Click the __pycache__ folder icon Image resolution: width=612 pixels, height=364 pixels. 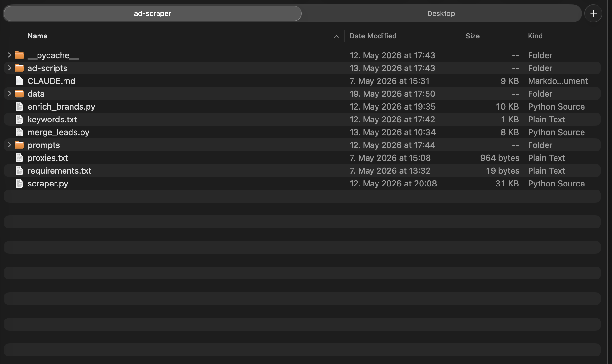click(19, 55)
